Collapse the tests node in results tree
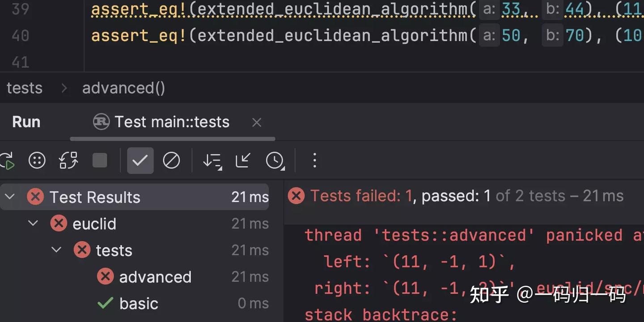The height and width of the screenshot is (322, 644). tap(56, 250)
